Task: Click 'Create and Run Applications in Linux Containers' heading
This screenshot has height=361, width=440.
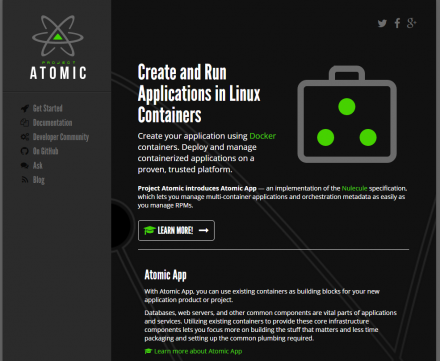Action: [199, 94]
